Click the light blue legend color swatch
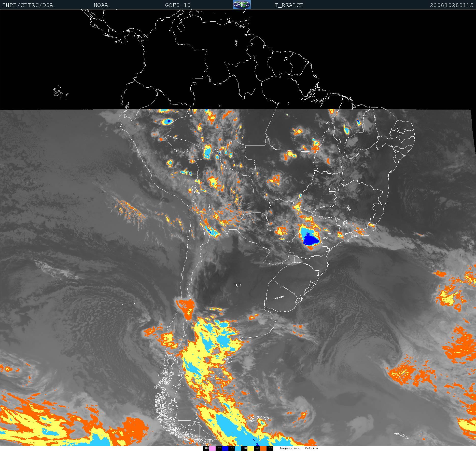 coord(238,448)
